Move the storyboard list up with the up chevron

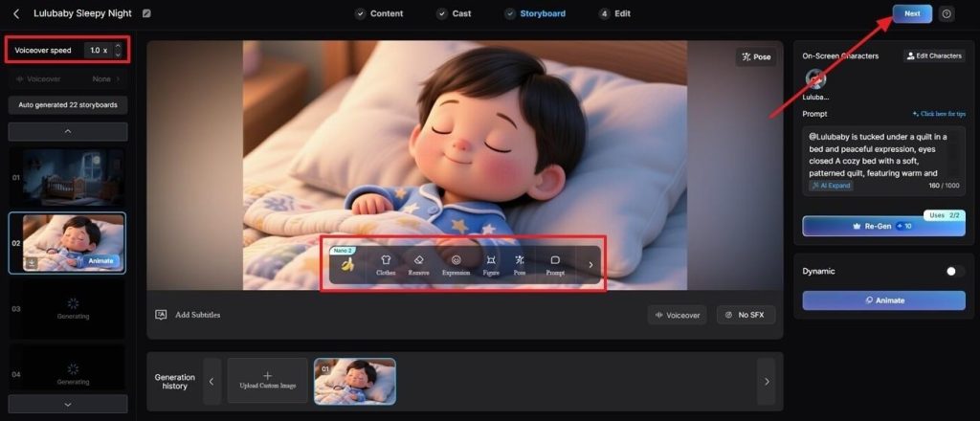coord(68,132)
